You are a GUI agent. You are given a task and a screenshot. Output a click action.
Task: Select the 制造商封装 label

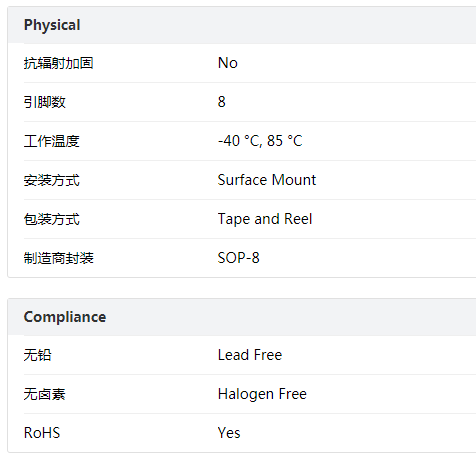[59, 258]
